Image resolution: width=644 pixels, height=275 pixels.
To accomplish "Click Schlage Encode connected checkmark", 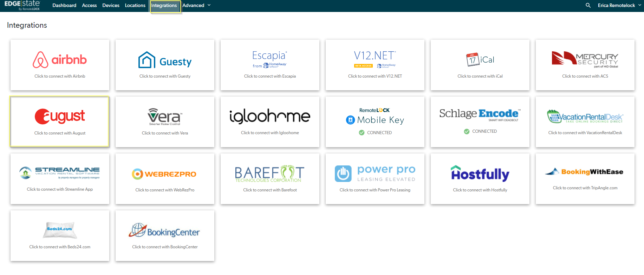I will pyautogui.click(x=467, y=131).
